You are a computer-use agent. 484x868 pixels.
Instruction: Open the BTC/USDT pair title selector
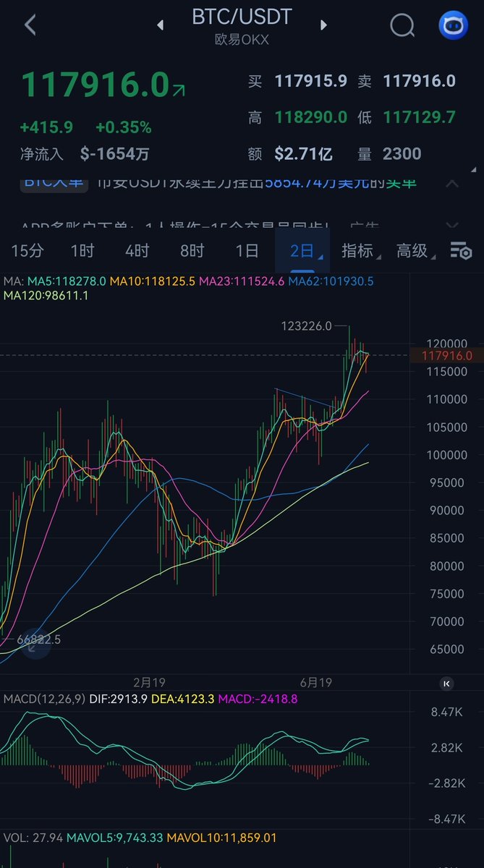pyautogui.click(x=242, y=17)
